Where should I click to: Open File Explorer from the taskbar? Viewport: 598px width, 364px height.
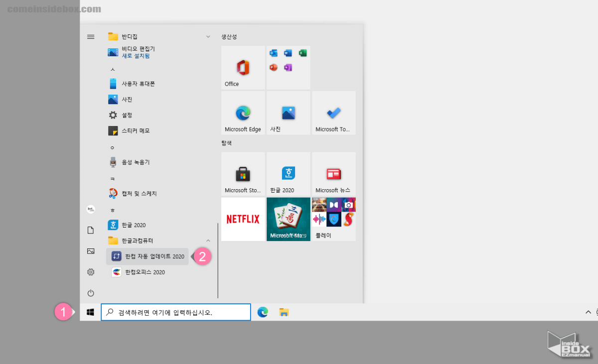point(284,312)
